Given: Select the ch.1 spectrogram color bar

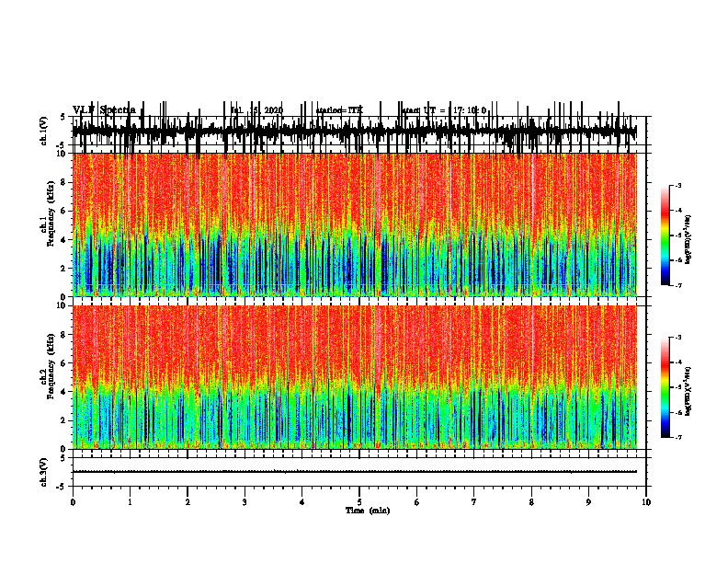Looking at the screenshot, I should (665, 236).
